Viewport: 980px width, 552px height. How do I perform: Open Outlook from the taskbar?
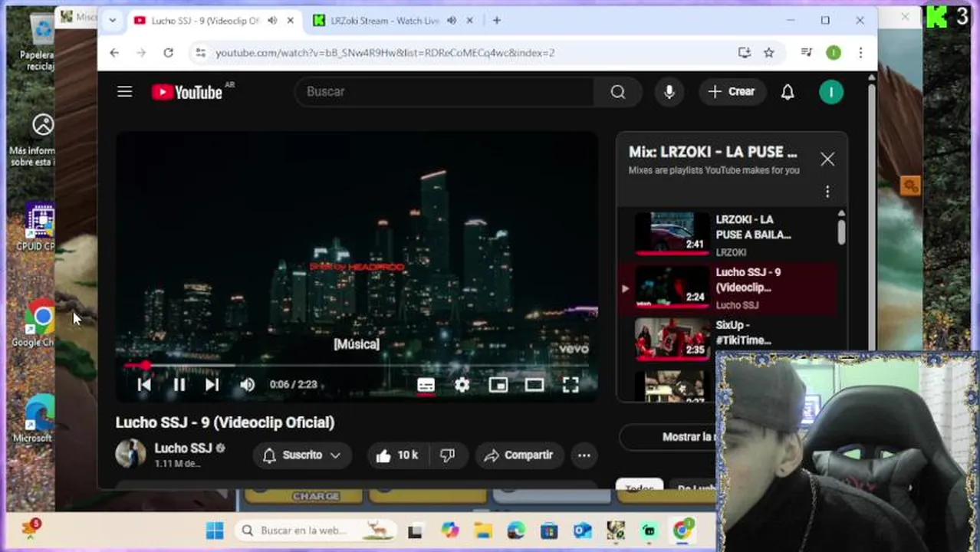click(582, 531)
